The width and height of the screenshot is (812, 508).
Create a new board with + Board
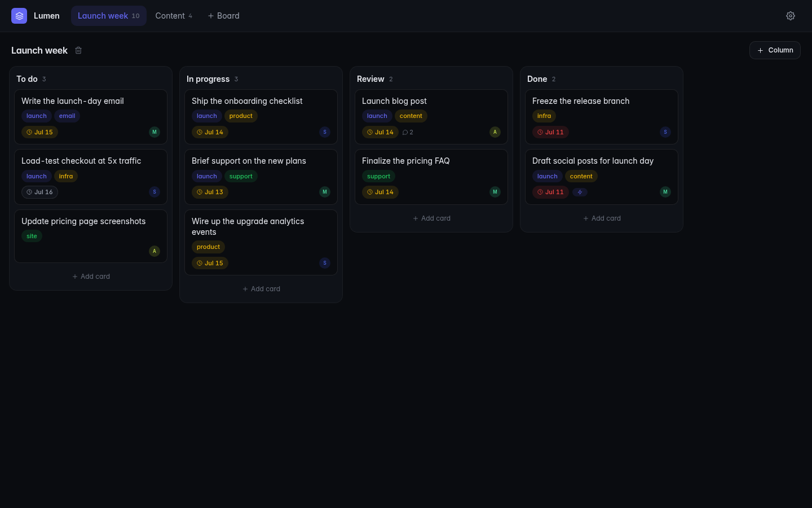(x=224, y=16)
